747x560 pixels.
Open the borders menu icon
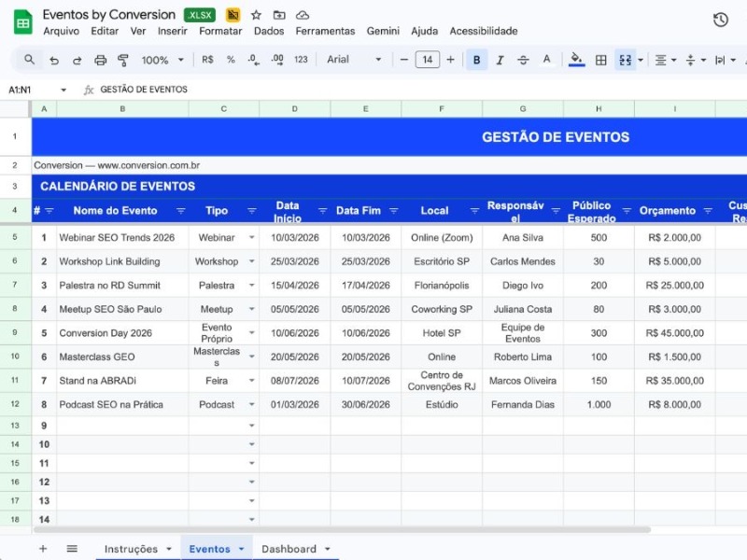pyautogui.click(x=599, y=60)
